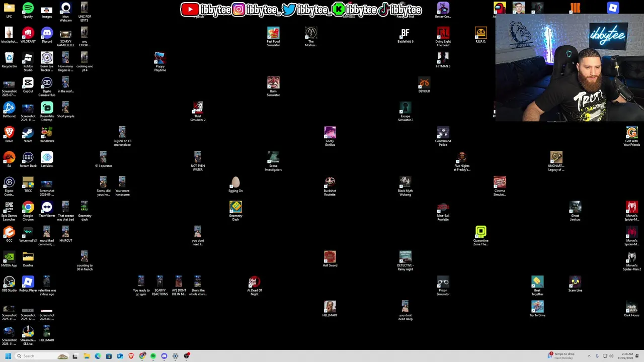Select the Google Chrome desktop icon
Image resolution: width=644 pixels, height=362 pixels.
click(28, 211)
